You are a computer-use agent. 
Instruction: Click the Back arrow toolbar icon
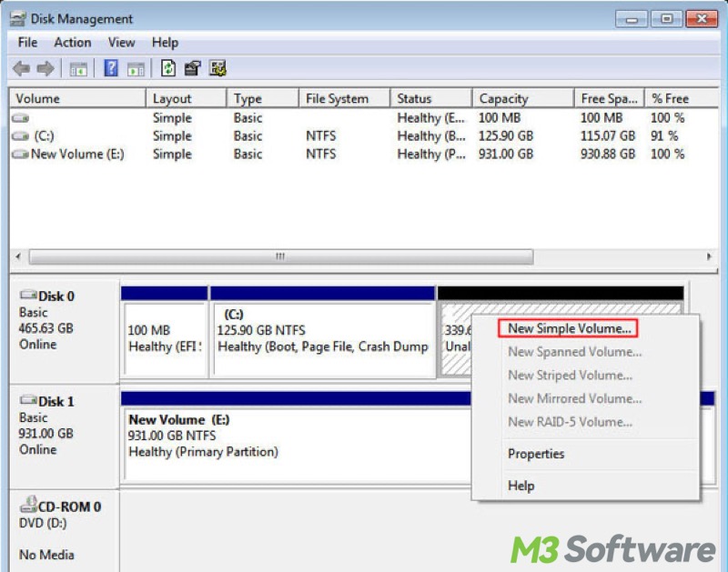click(21, 69)
